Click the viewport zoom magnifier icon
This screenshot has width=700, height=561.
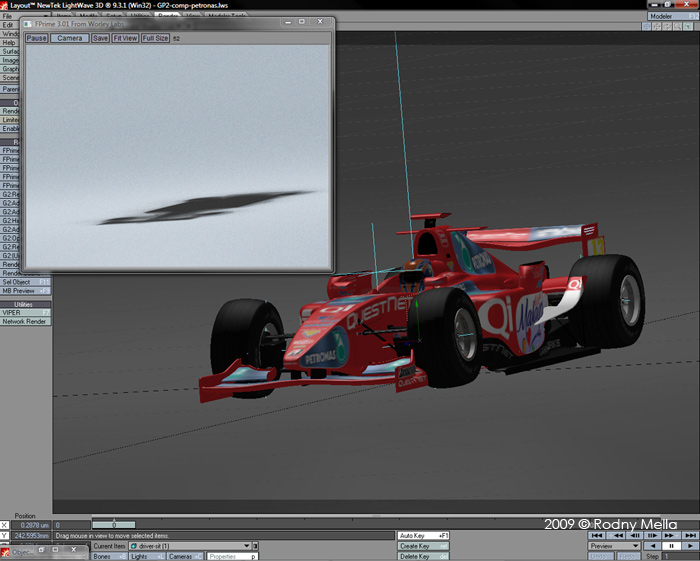[x=679, y=27]
